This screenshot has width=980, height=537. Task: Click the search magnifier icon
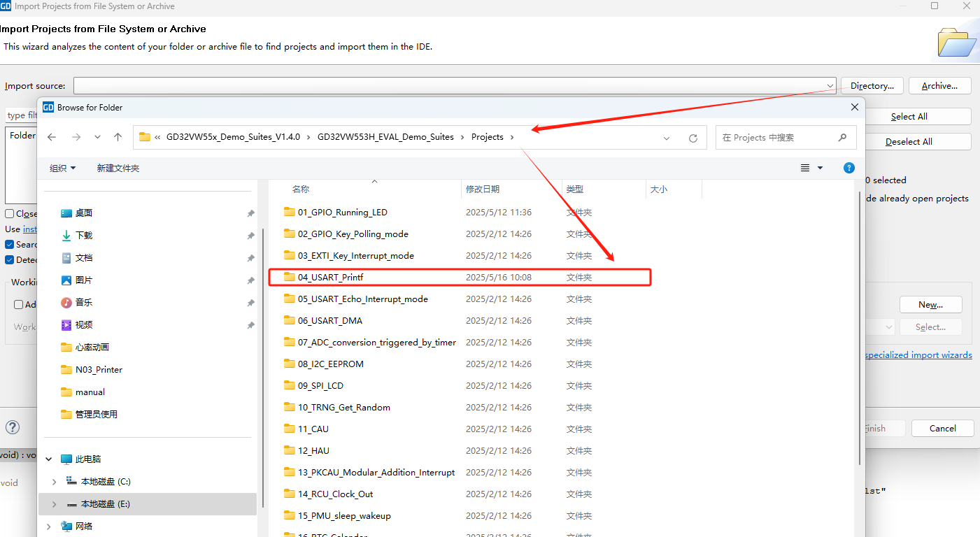click(x=842, y=138)
